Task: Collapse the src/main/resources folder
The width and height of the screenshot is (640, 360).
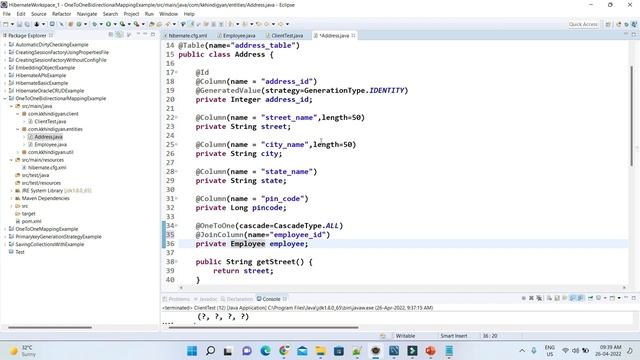Action: (11, 160)
